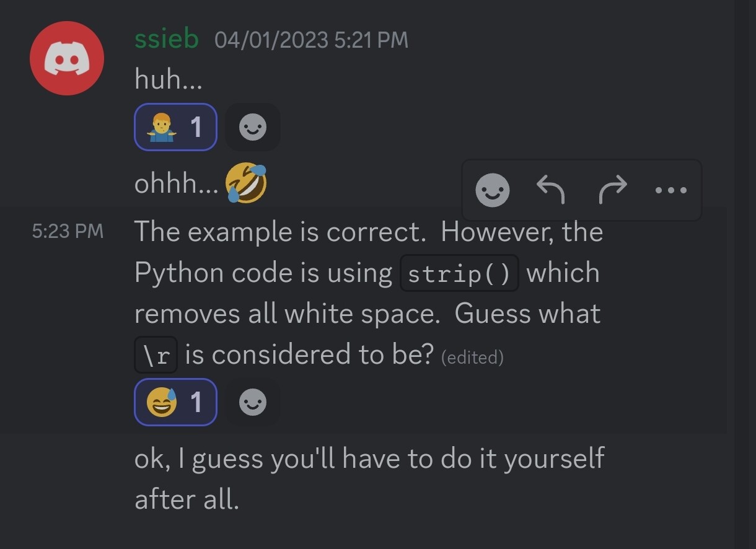Image resolution: width=756 pixels, height=549 pixels.
Task: Toggle the shrug emoji reaction on 'huh...'
Action: [175, 127]
